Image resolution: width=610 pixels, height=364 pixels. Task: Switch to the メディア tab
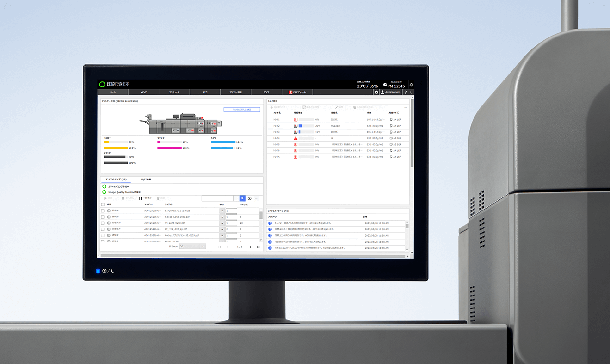(x=144, y=92)
